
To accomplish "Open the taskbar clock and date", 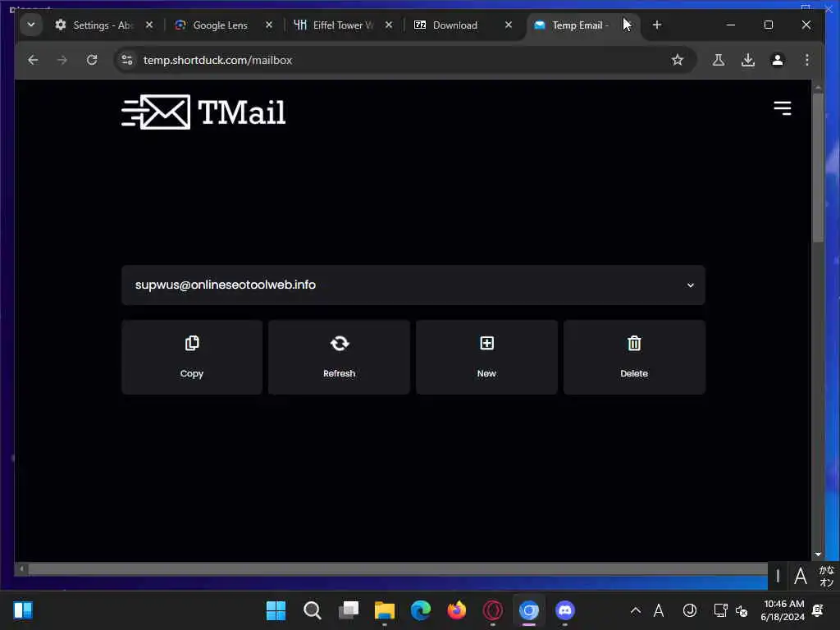I will point(783,610).
